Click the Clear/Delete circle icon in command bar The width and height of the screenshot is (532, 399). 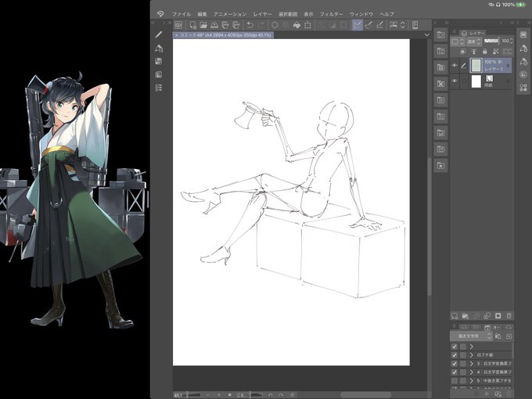click(x=275, y=25)
